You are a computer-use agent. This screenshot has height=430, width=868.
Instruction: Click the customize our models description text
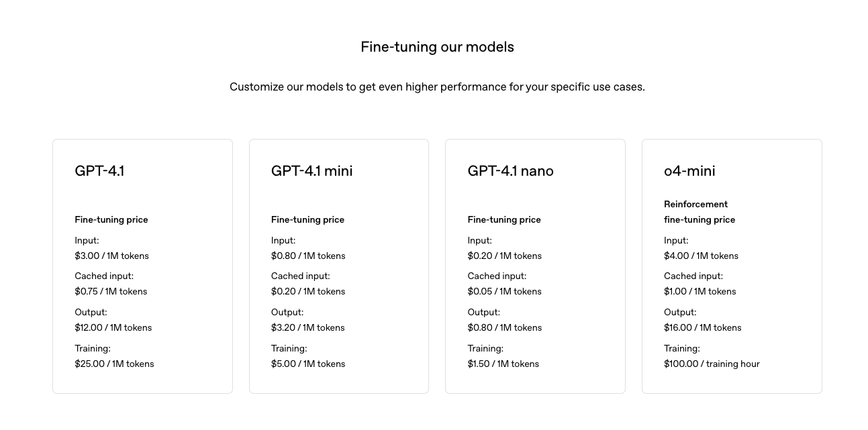click(437, 87)
